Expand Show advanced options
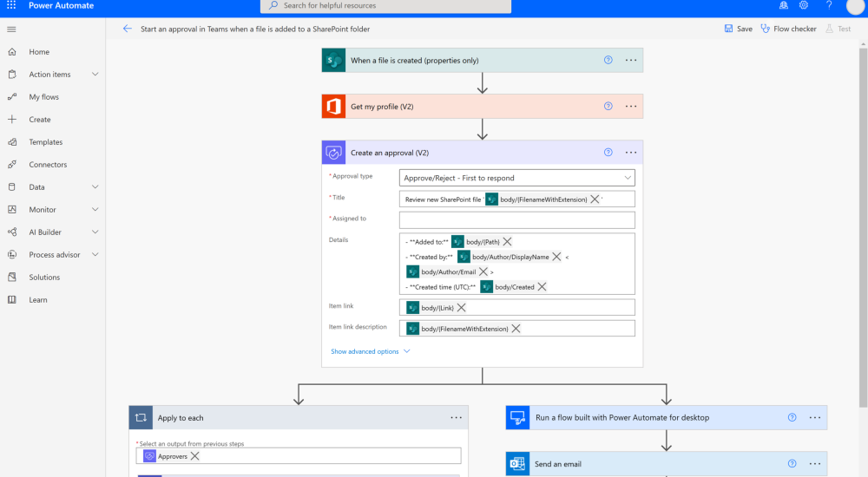This screenshot has height=477, width=868. point(370,351)
